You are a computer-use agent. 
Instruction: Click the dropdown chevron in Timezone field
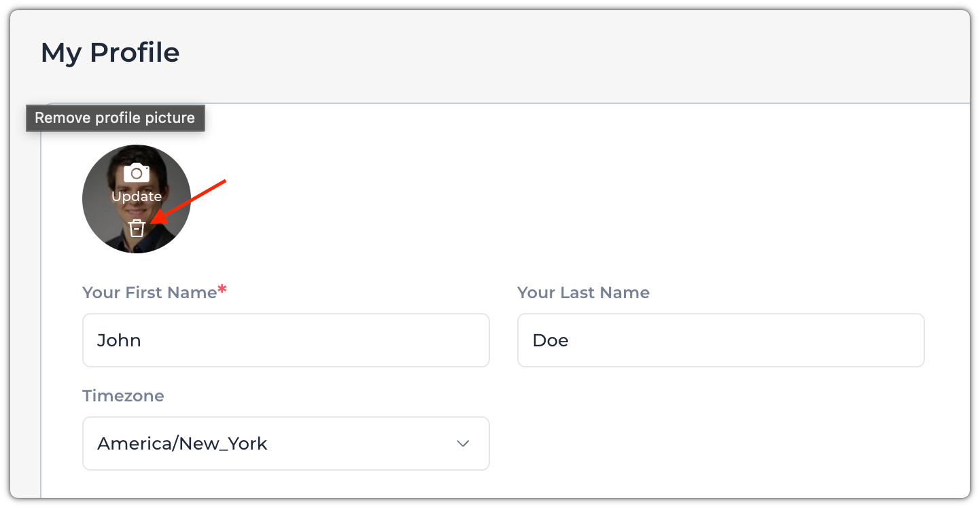click(x=463, y=443)
